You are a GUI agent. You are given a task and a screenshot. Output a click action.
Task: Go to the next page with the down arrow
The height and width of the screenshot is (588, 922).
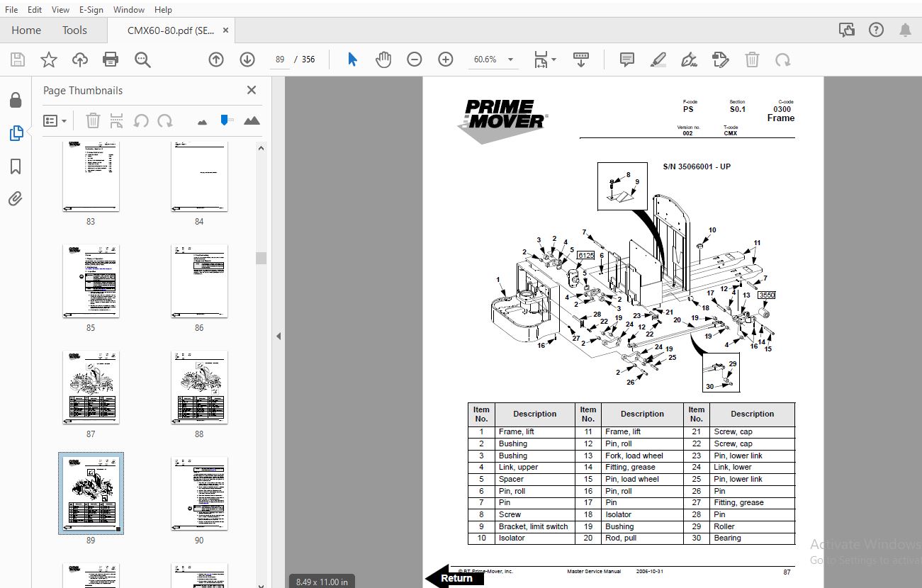coord(247,60)
